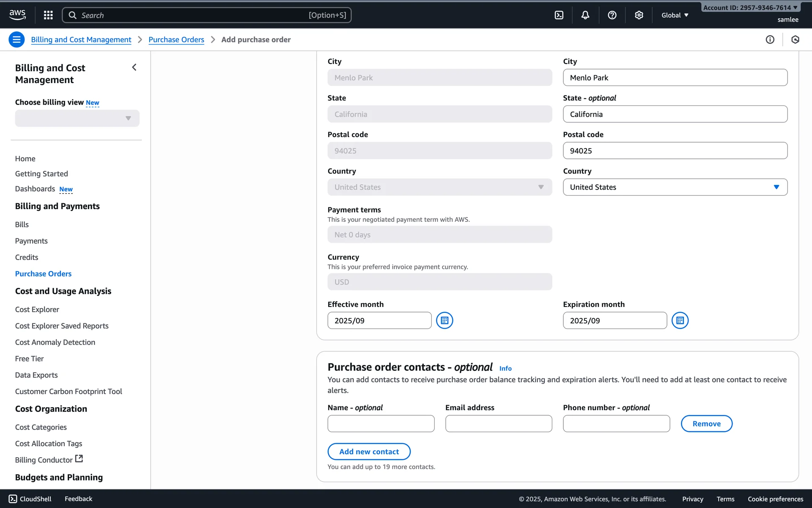Open the help question mark menu

point(612,15)
